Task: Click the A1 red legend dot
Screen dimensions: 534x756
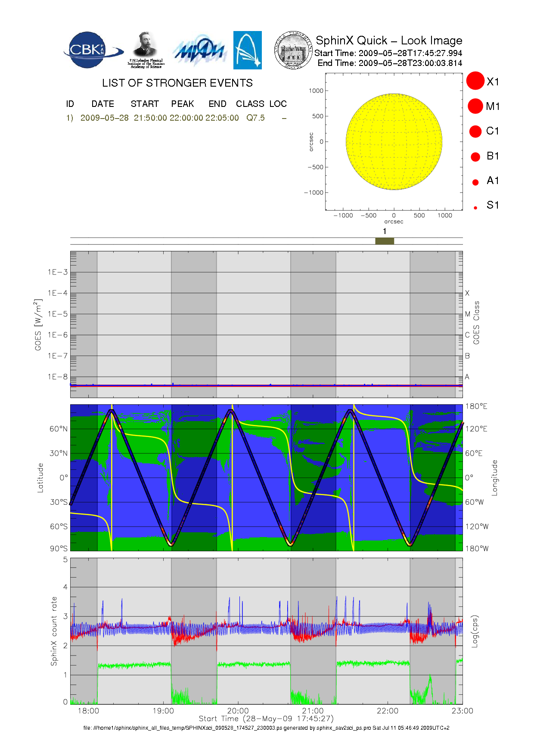Action: 475,182
